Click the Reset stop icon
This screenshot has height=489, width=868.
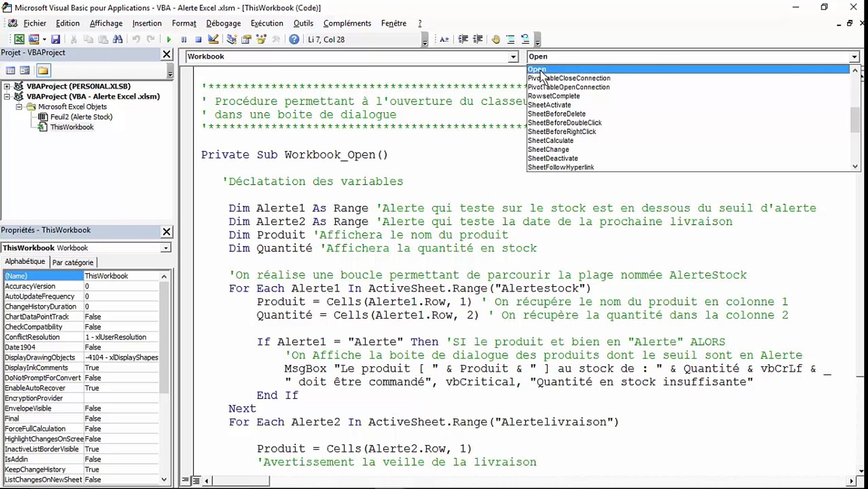click(x=198, y=39)
